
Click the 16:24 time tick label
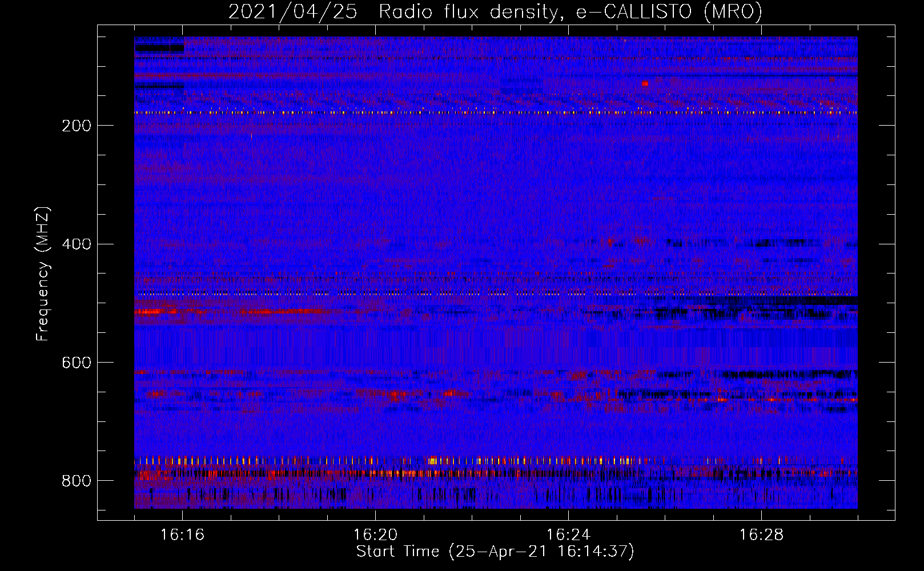click(x=568, y=535)
